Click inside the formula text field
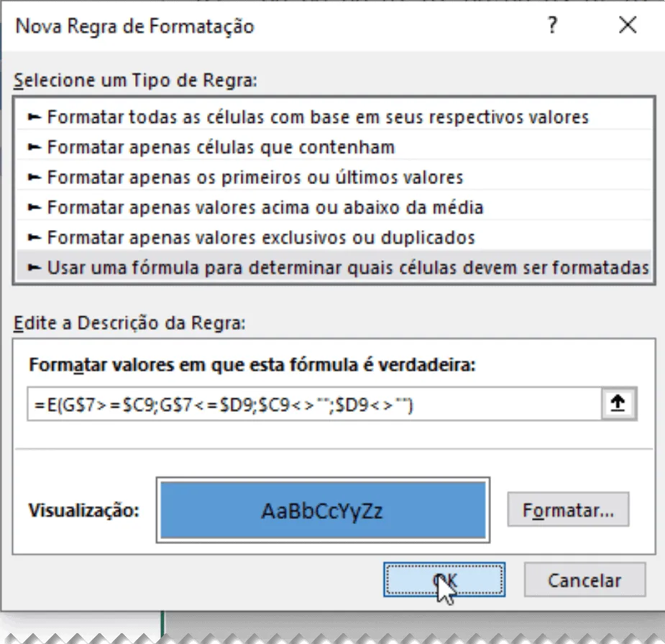This screenshot has width=665, height=644. coord(314,404)
